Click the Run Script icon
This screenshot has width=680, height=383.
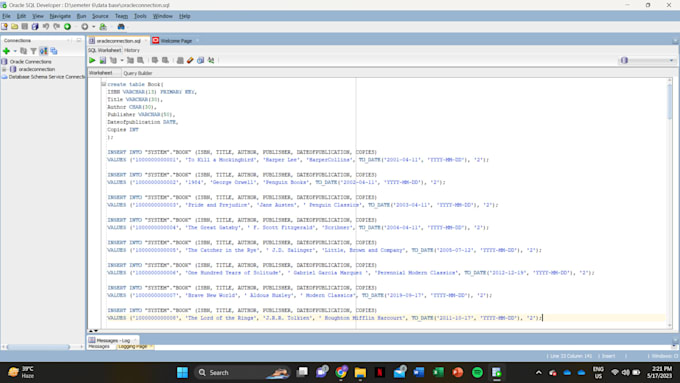(x=103, y=60)
